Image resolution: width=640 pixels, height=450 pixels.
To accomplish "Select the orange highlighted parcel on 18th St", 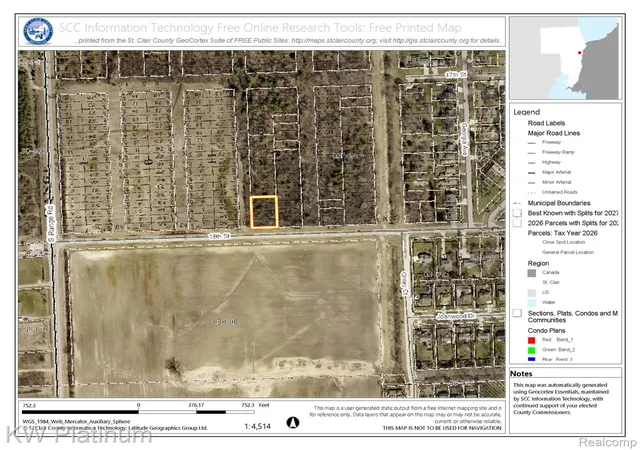I will point(264,212).
